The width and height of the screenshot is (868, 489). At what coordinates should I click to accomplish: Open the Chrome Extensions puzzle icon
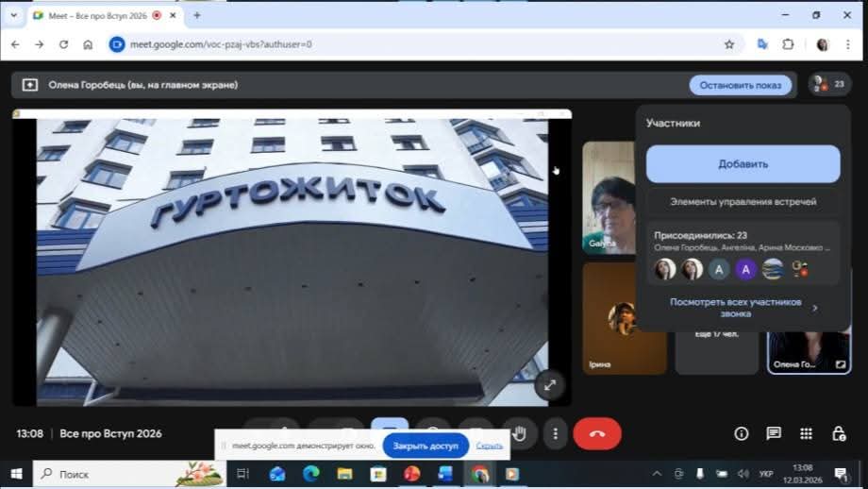[x=789, y=44]
